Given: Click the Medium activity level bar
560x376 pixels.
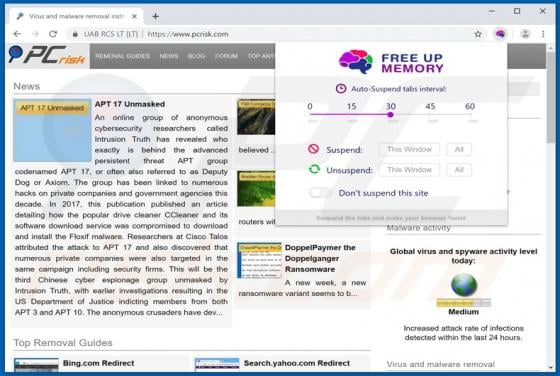Looking at the screenshot, I should click(464, 303).
